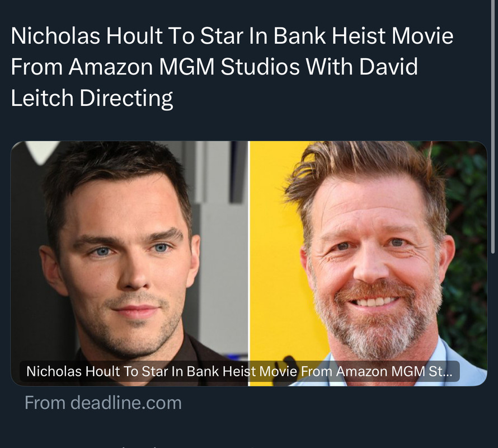
Task: Click the scrollbar track below the thumb
Action: pyautogui.click(x=493, y=350)
